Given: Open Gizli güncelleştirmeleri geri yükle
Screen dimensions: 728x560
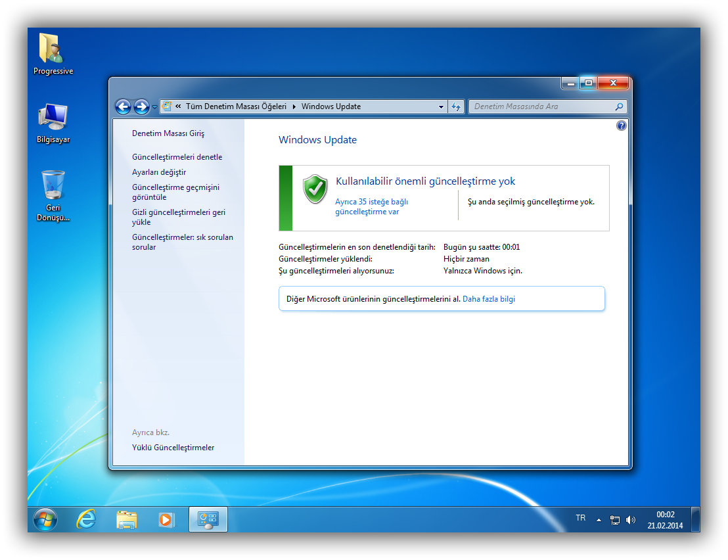Looking at the screenshot, I should coord(178,218).
